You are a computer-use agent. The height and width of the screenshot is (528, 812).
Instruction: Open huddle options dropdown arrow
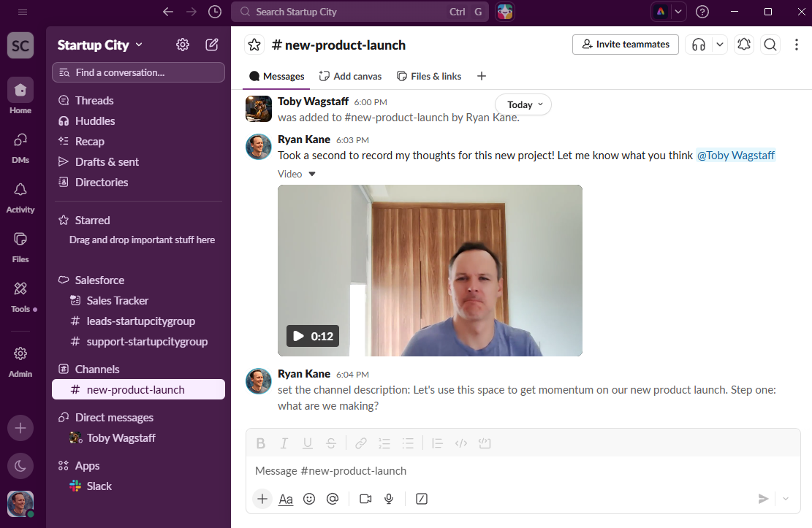pyautogui.click(x=720, y=45)
